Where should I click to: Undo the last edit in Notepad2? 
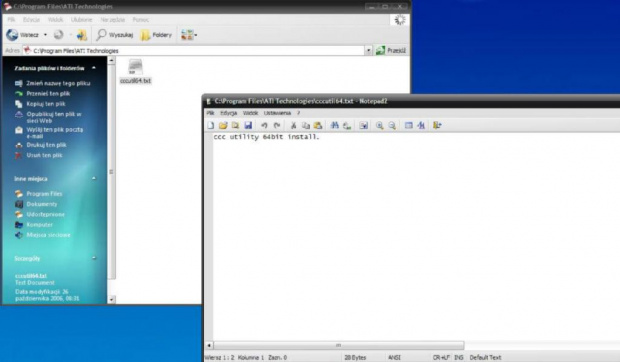coord(264,125)
